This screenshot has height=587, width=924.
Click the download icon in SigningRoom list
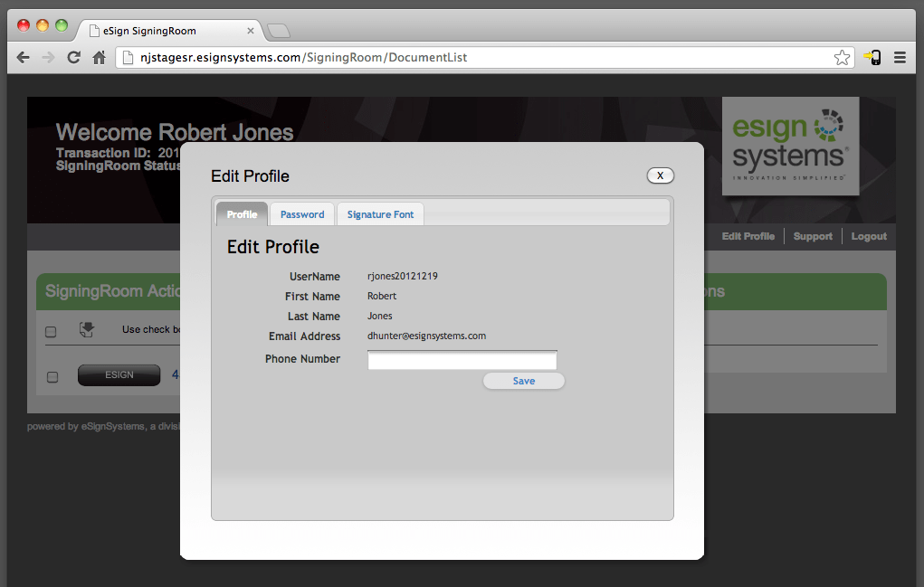pyautogui.click(x=87, y=330)
